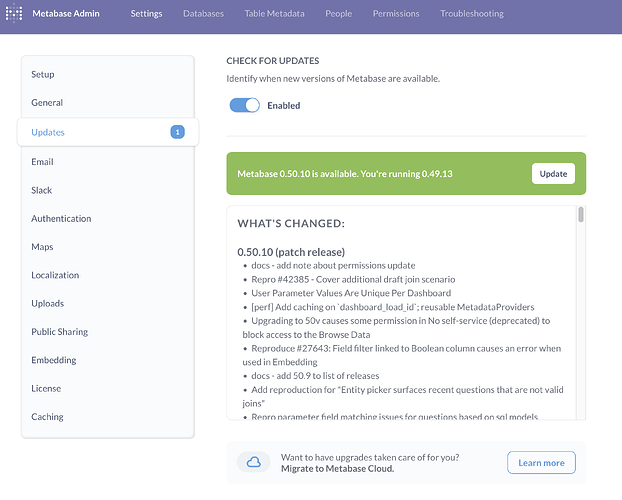Screen dimensions: 622x500
Task: Click the changelog scrollbar thumb
Action: pos(581,215)
